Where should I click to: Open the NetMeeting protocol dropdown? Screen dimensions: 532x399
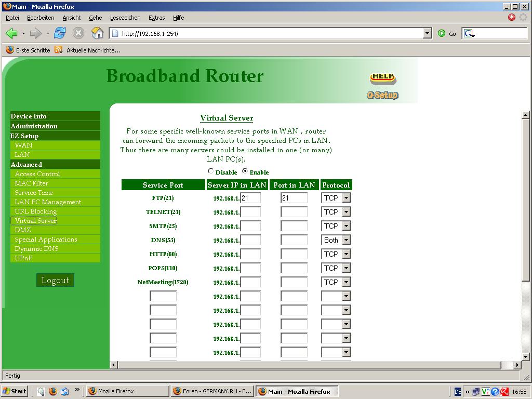pyautogui.click(x=346, y=282)
